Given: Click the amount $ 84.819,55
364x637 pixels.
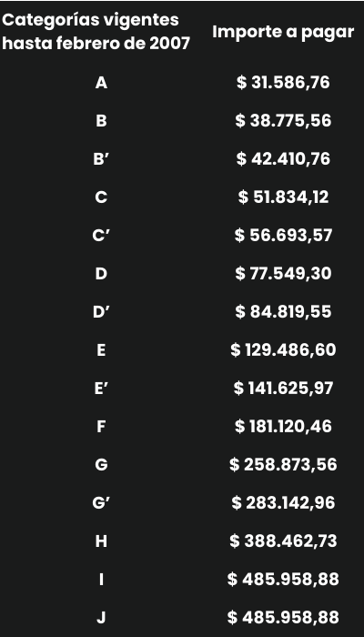Looking at the screenshot, I should coord(283,312).
